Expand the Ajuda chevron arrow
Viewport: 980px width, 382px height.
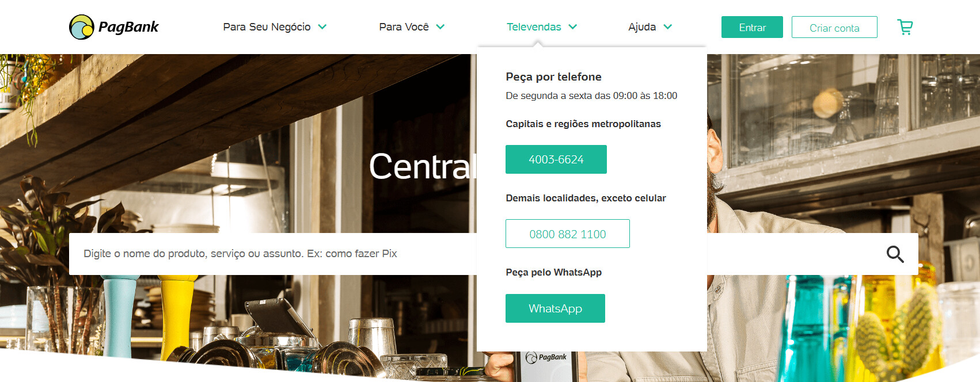pos(668,26)
